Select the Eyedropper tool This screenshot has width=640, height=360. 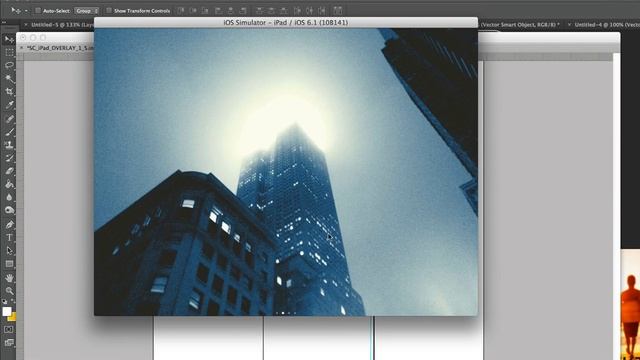(x=9, y=105)
